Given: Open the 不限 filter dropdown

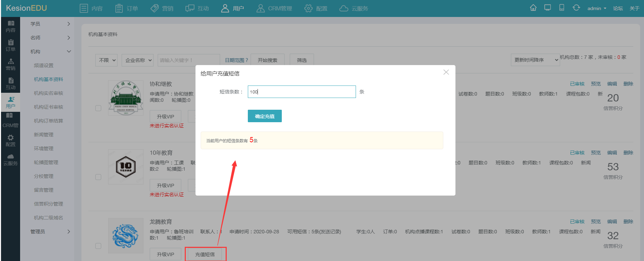Looking at the screenshot, I should [106, 60].
